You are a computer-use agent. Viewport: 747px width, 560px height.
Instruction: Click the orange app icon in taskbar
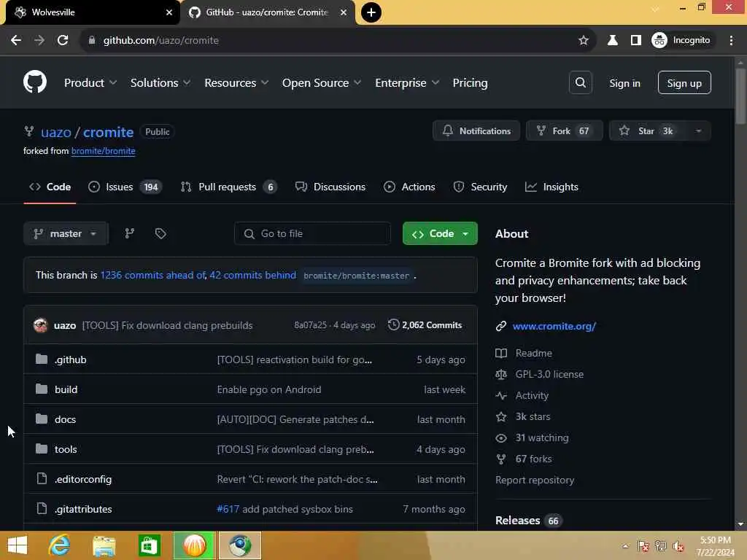pyautogui.click(x=194, y=545)
